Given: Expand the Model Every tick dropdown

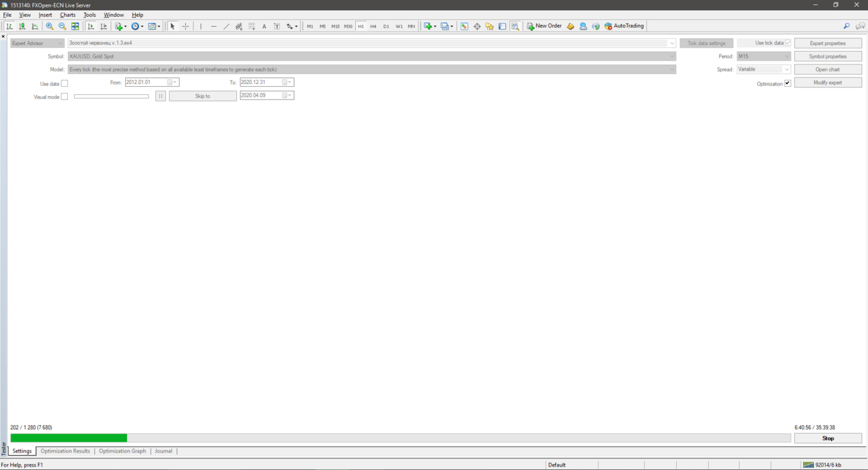Looking at the screenshot, I should [x=672, y=69].
